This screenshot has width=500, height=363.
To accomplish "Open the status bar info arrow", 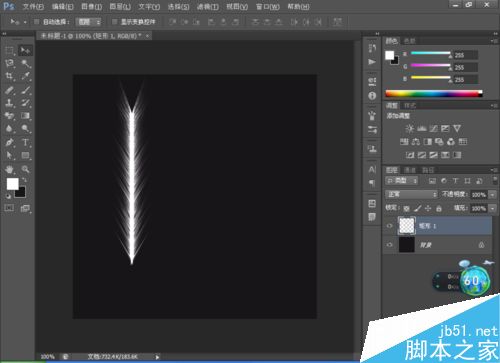I will pos(157,357).
